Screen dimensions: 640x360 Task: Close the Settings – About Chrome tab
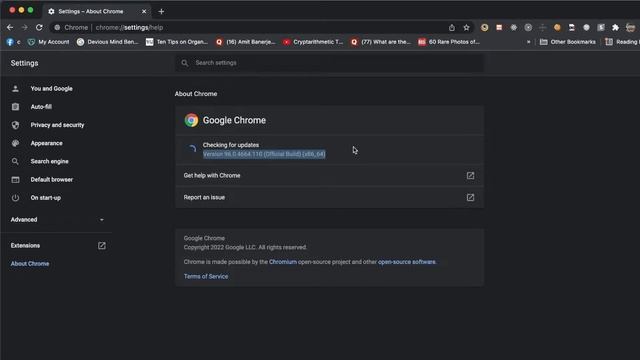[144, 11]
